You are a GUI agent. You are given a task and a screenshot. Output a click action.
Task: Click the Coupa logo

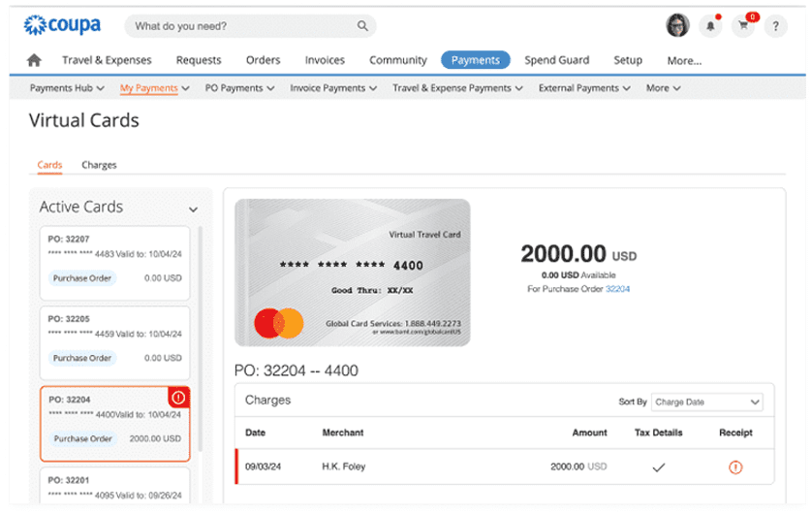(62, 25)
